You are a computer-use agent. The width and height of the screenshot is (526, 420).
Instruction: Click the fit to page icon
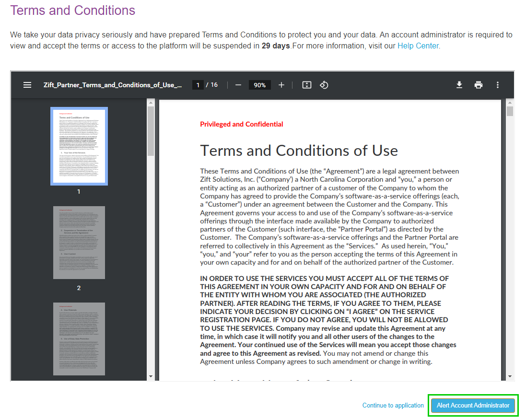click(x=306, y=85)
